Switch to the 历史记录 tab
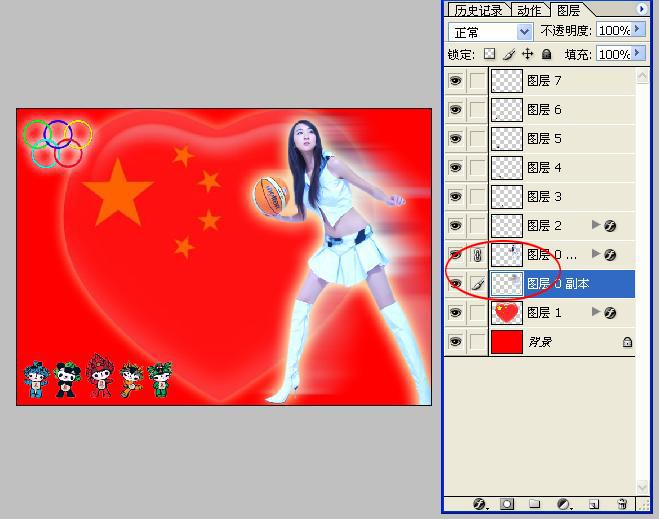This screenshot has height=519, width=659. point(479,10)
